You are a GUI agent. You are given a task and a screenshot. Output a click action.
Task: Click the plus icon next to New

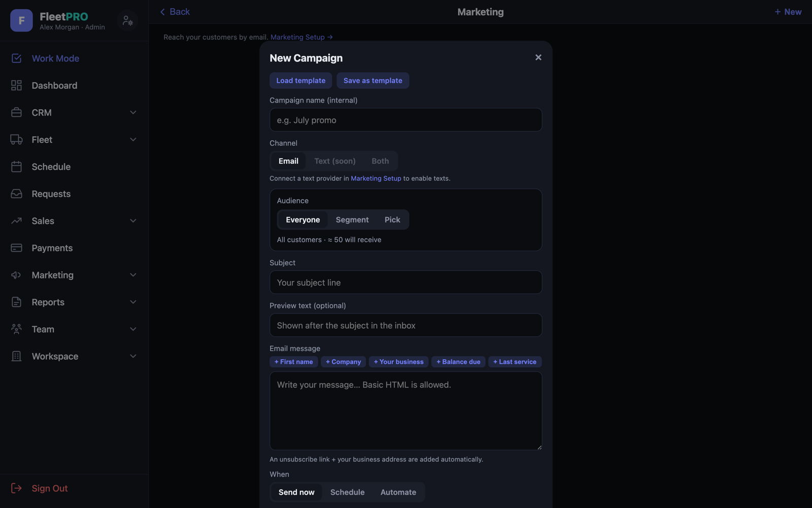(x=777, y=12)
